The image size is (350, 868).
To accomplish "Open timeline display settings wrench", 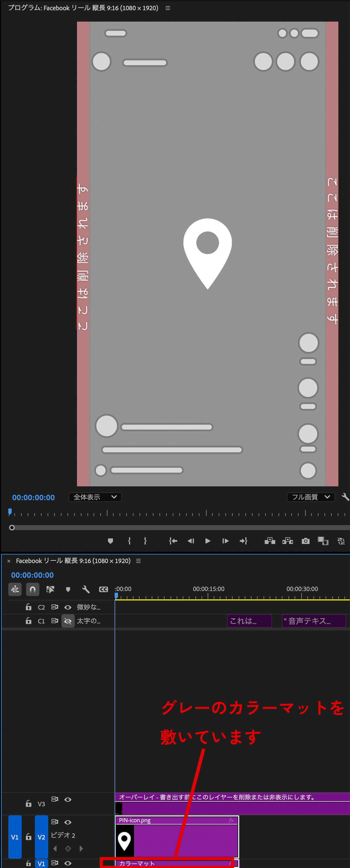I will tap(86, 589).
